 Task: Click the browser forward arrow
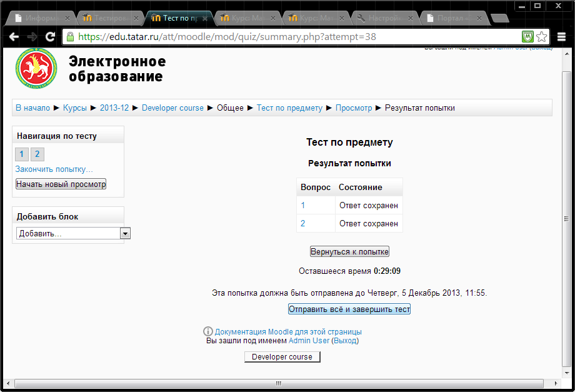[x=32, y=37]
